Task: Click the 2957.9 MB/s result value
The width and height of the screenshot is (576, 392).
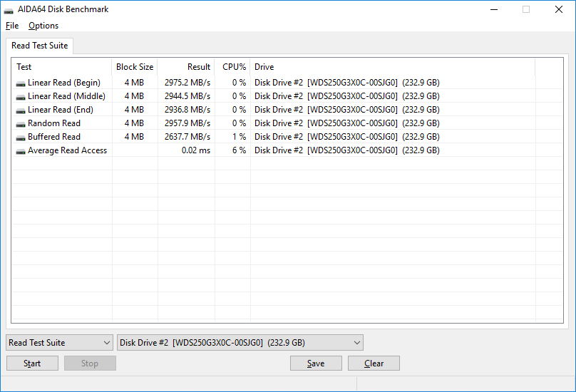Action: tap(187, 123)
